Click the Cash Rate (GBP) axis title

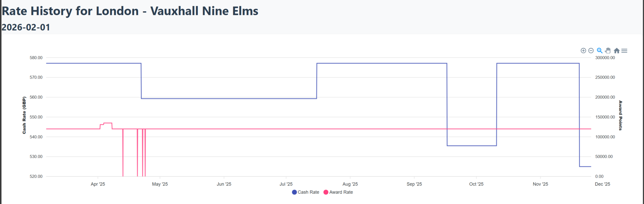[x=24, y=115]
